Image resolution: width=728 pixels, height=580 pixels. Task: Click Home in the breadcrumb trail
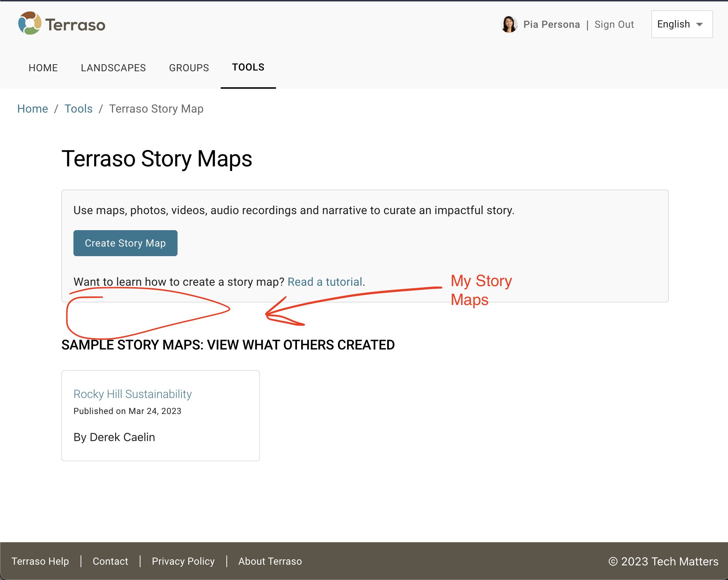(x=32, y=109)
